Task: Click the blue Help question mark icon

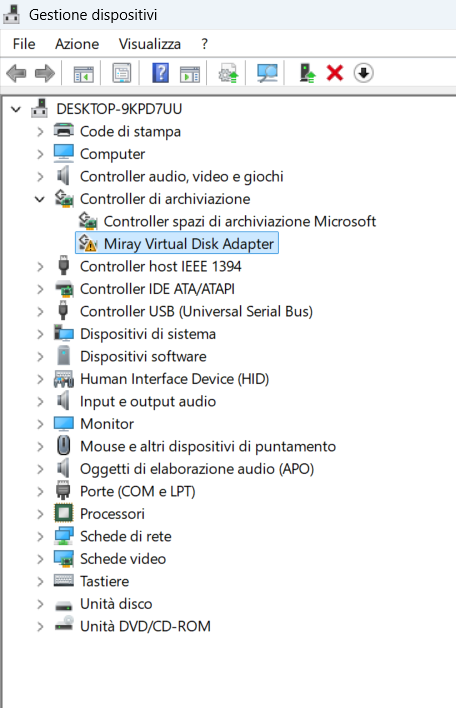Action: [x=160, y=73]
